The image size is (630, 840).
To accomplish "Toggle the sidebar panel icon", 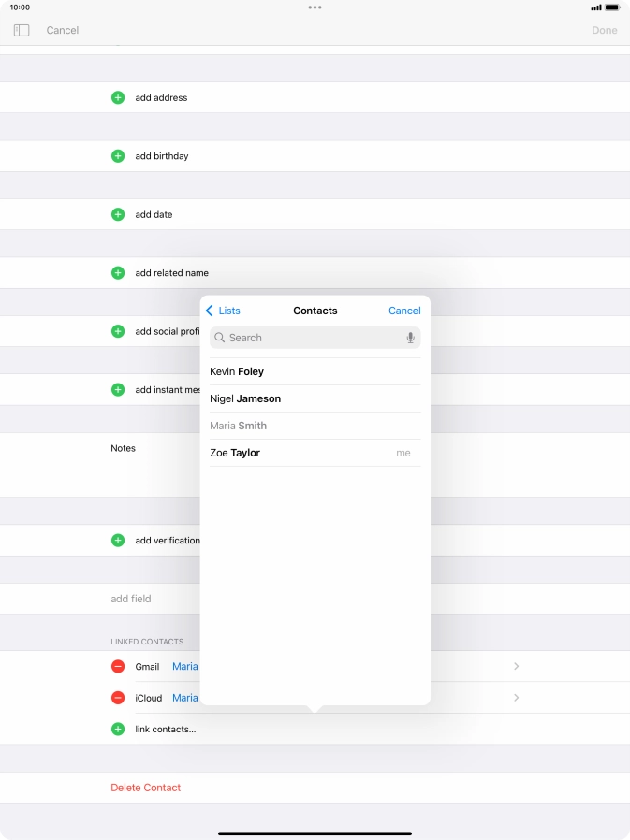I will [22, 31].
